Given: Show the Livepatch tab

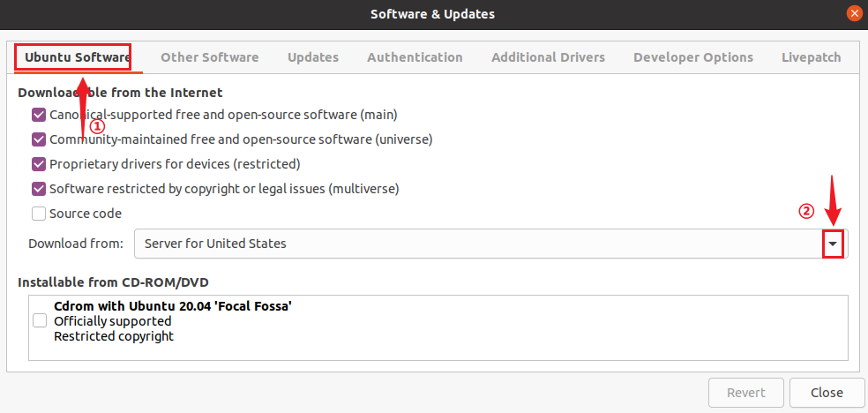Looking at the screenshot, I should [x=811, y=57].
